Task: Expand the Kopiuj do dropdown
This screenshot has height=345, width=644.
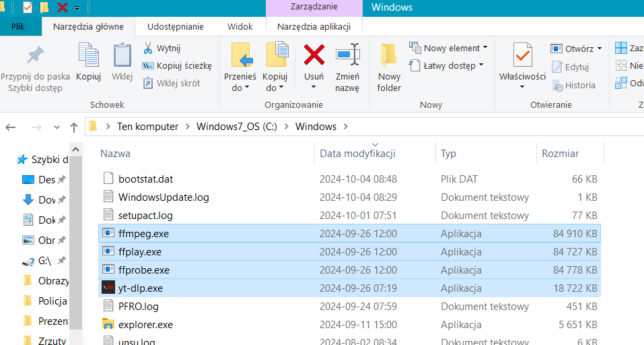Action: point(275,88)
